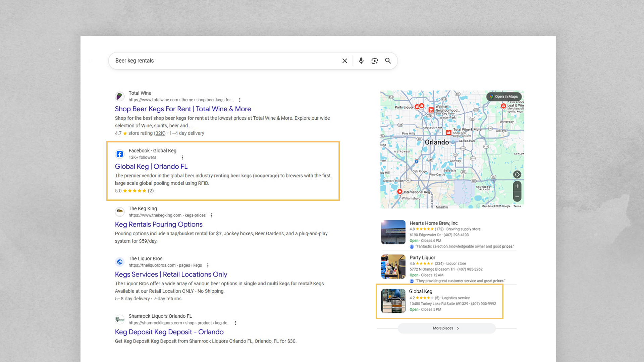Click the Hearts Home Brew storefront thumbnail
The height and width of the screenshot is (362, 644).
(x=393, y=232)
